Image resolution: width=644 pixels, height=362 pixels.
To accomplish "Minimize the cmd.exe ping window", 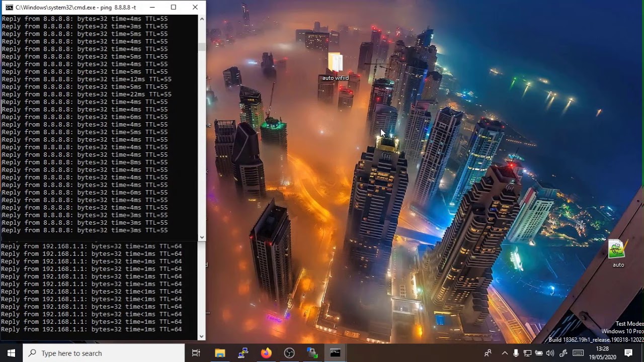I will coord(151,8).
